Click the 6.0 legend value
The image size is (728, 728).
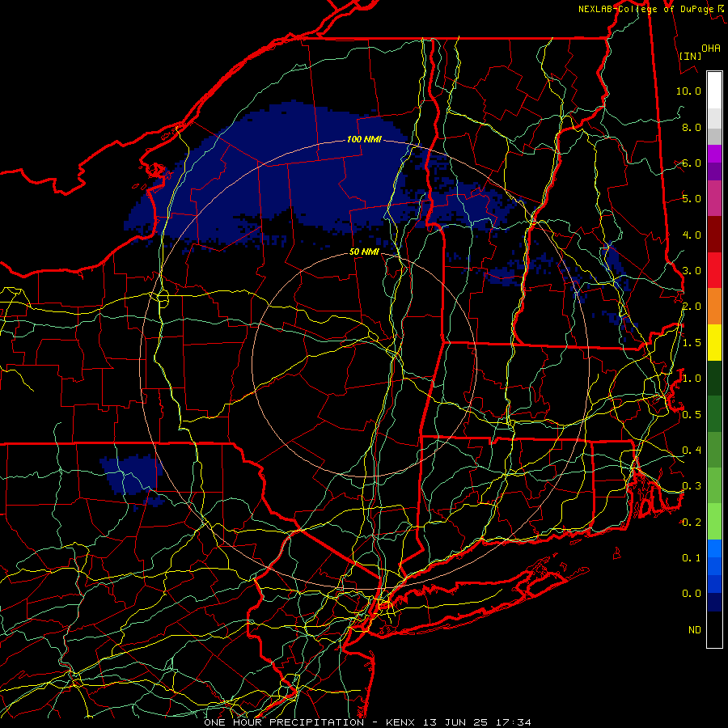pos(691,163)
